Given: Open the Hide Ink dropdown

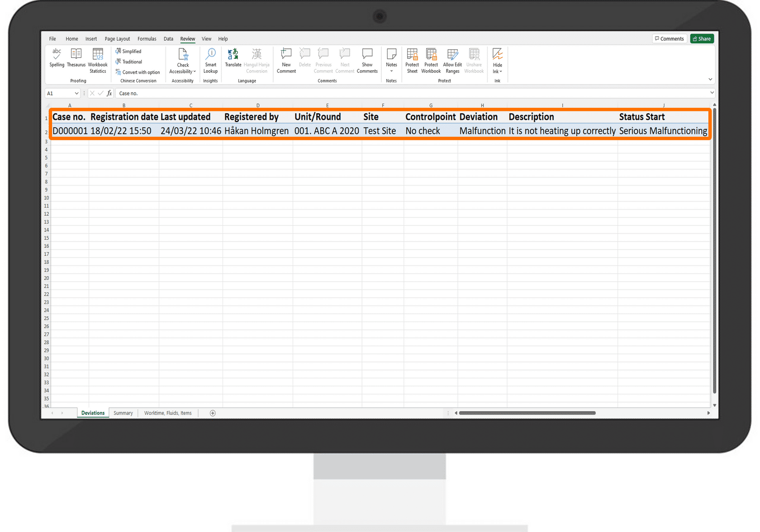Looking at the screenshot, I should coord(497,71).
